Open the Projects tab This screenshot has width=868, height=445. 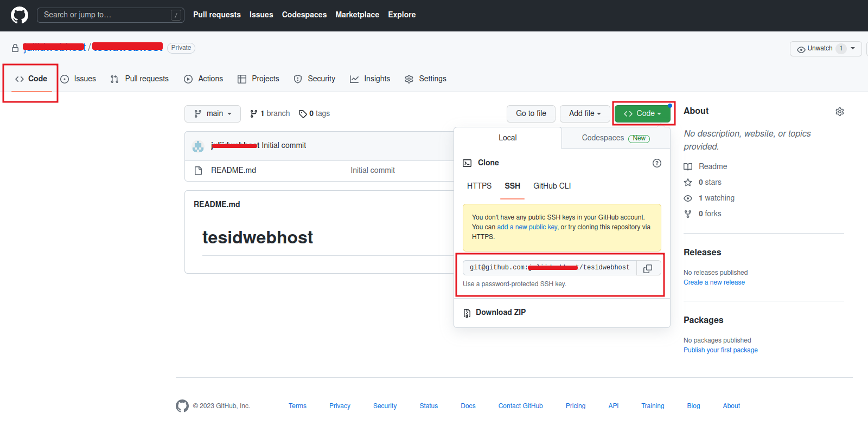[258, 79]
